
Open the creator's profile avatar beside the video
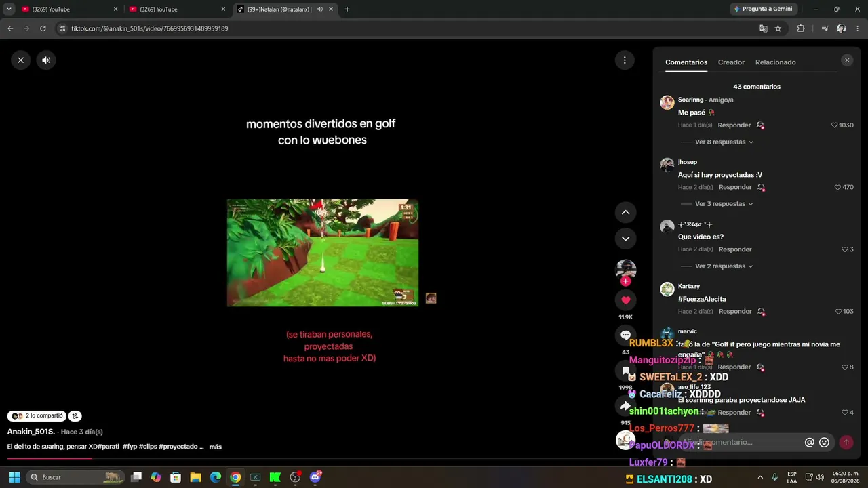point(625,269)
